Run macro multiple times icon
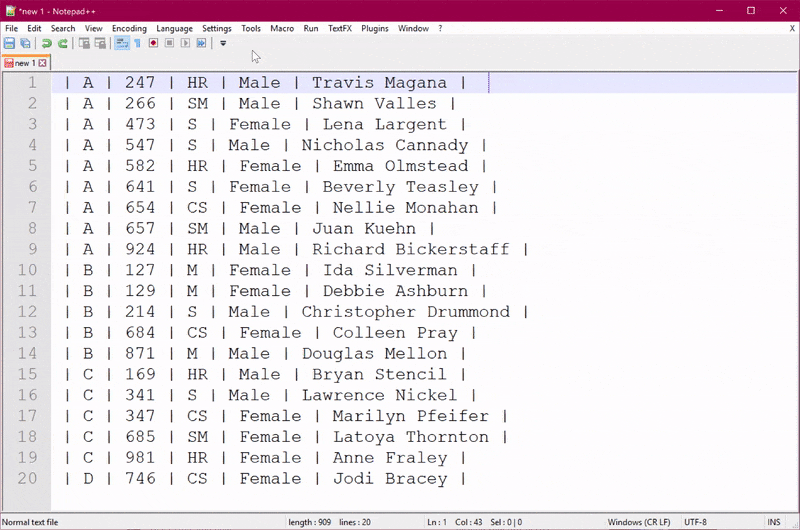This screenshot has width=800, height=530. pyautogui.click(x=201, y=44)
